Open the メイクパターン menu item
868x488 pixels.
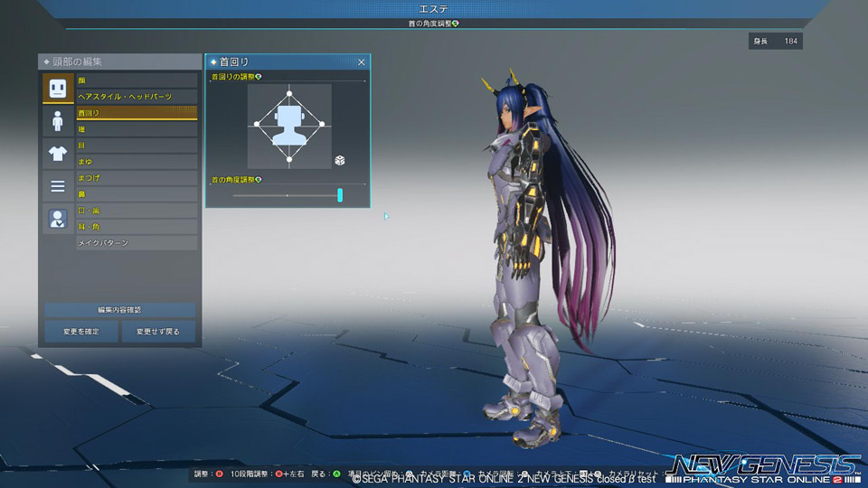click(136, 243)
